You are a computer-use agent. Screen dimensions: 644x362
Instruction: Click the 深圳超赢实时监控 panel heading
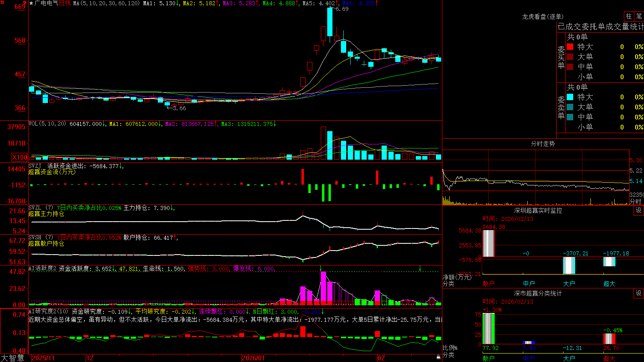click(x=538, y=210)
